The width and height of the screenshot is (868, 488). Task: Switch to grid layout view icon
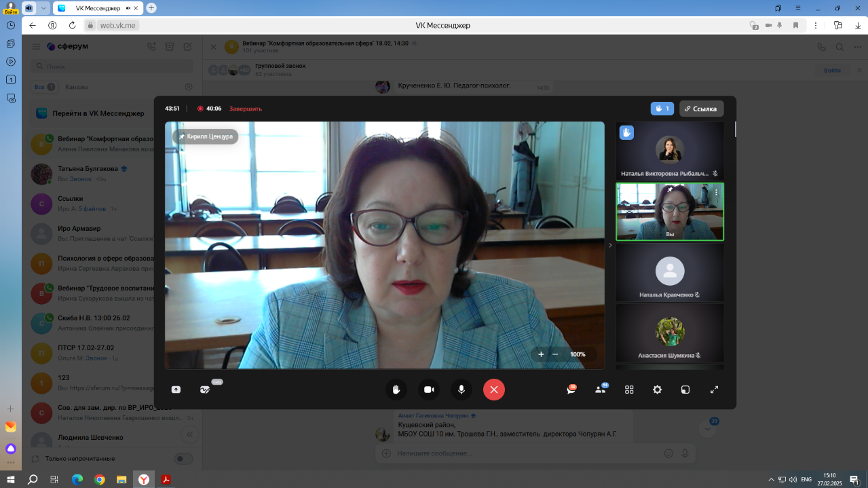tap(629, 390)
